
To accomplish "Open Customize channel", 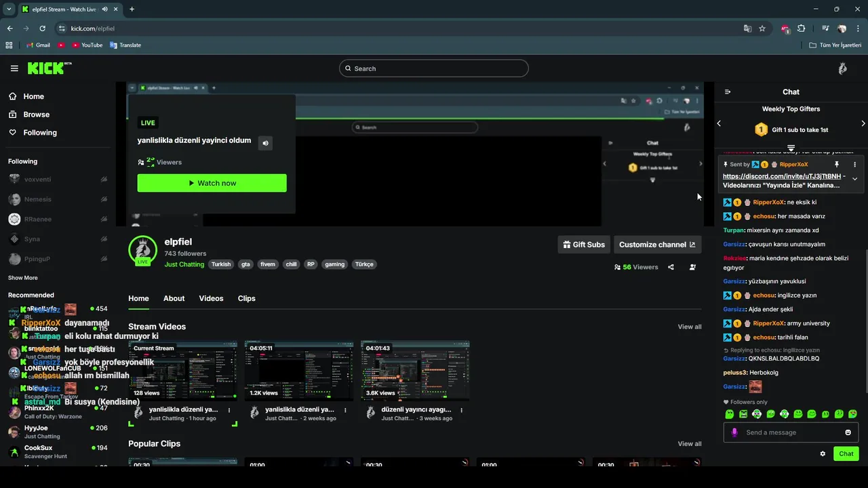I will [657, 245].
